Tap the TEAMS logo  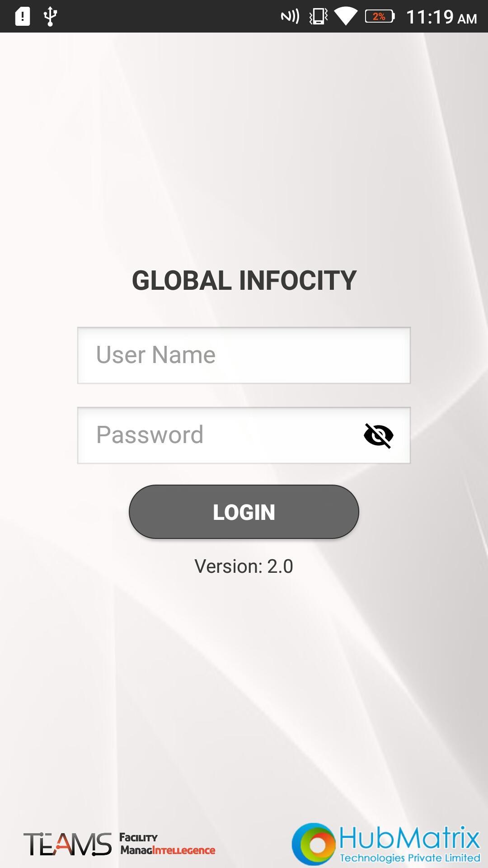[x=67, y=844]
